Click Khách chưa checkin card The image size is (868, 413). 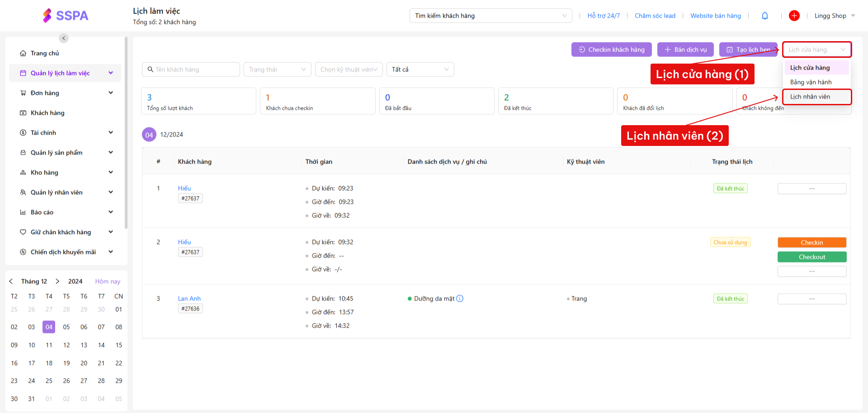pos(317,101)
